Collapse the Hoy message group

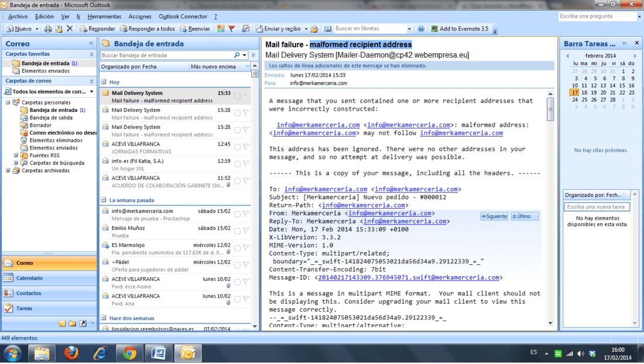[x=104, y=82]
